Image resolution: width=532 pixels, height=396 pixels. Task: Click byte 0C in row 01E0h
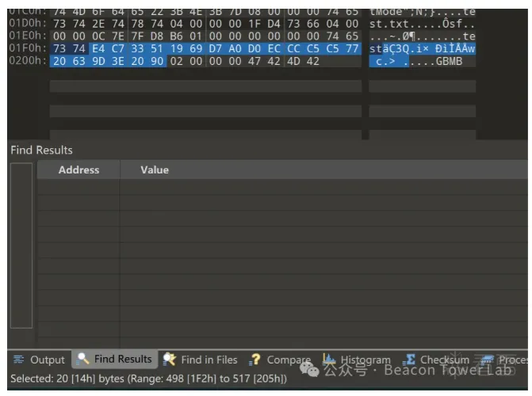point(98,36)
